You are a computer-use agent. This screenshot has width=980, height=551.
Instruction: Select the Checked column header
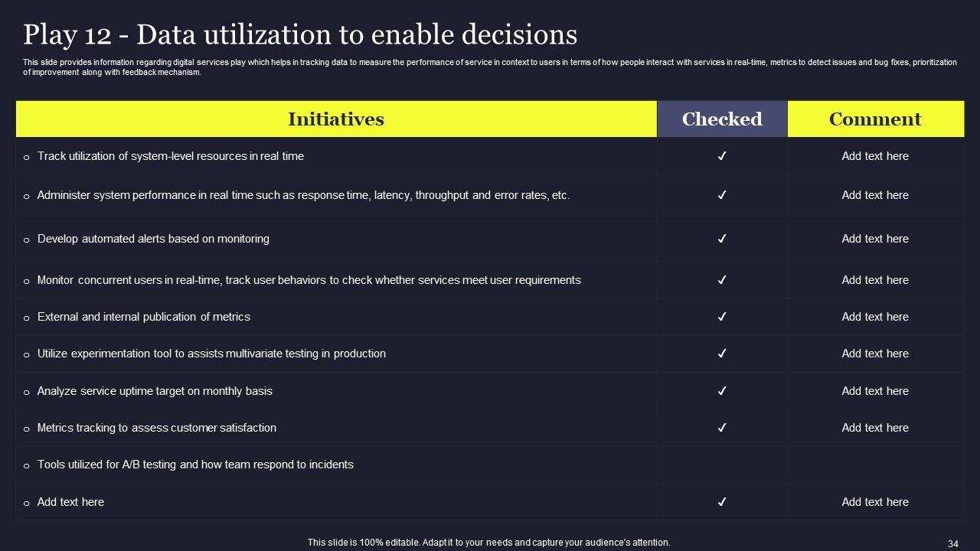tap(721, 119)
